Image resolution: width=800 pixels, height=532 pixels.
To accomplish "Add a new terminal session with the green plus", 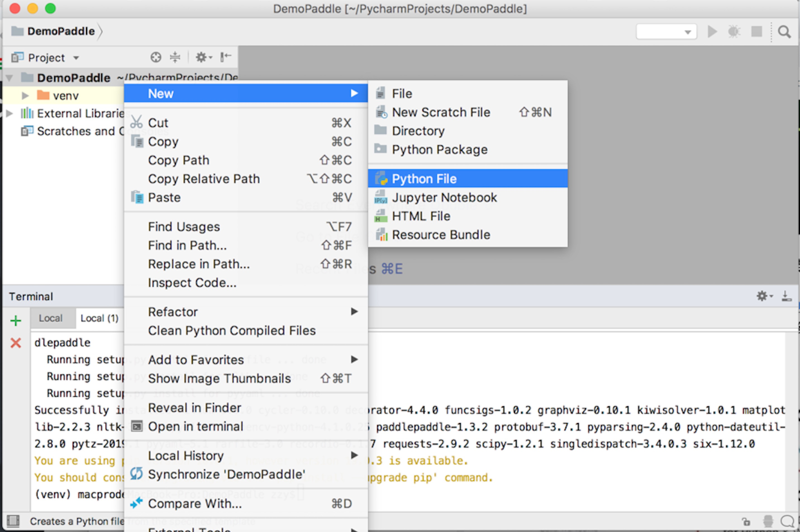I will 16,320.
